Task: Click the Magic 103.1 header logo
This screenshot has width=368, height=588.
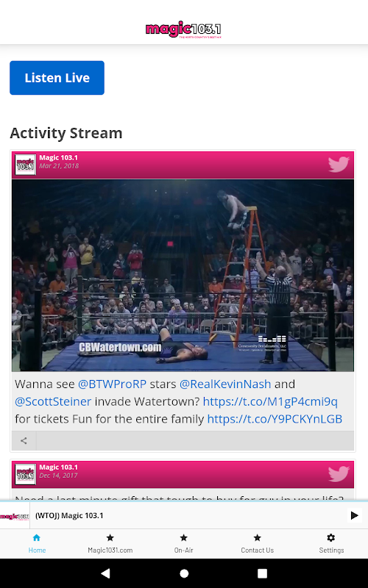Action: click(x=183, y=29)
